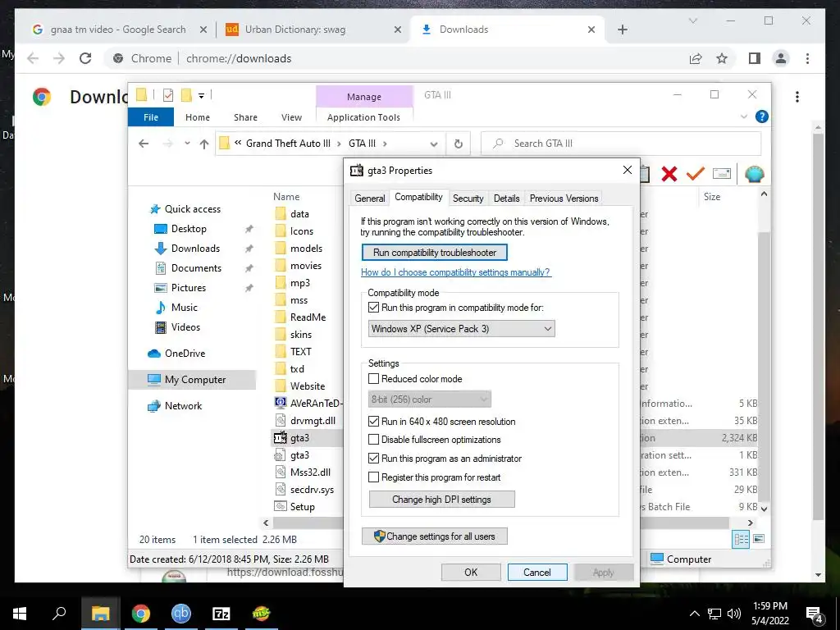Viewport: 840px width, 630px height.
Task: Click Cancel in gta3 Properties
Action: (x=536, y=572)
